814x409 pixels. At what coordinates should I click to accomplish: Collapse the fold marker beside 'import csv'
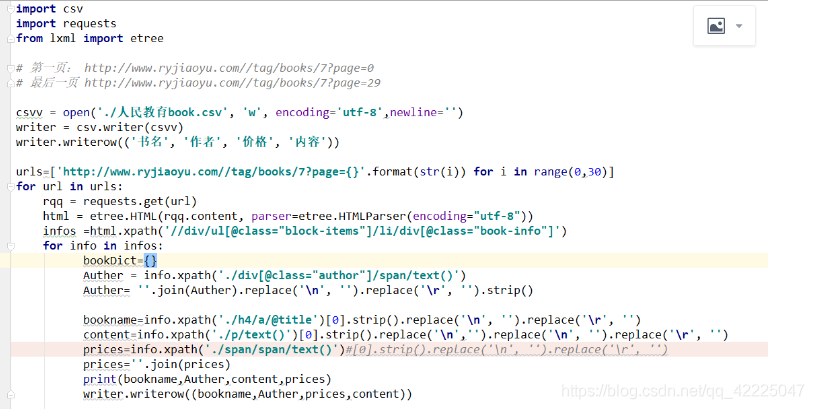10,9
